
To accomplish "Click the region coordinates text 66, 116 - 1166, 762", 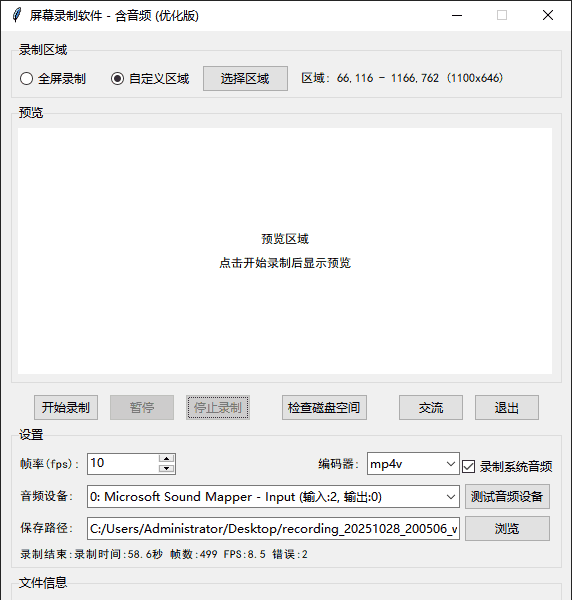I will click(x=388, y=78).
